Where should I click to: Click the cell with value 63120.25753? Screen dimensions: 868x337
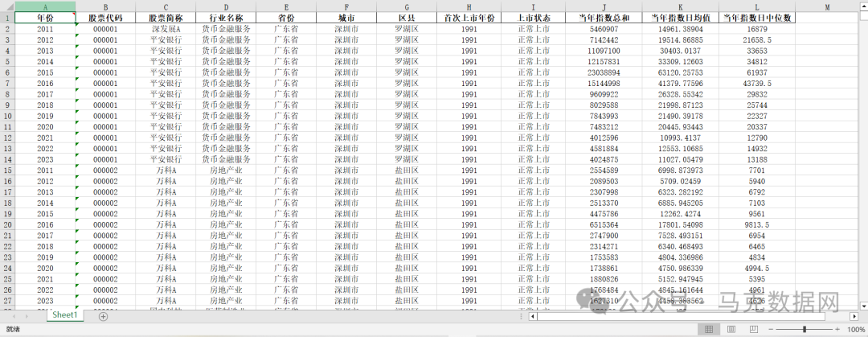681,72
